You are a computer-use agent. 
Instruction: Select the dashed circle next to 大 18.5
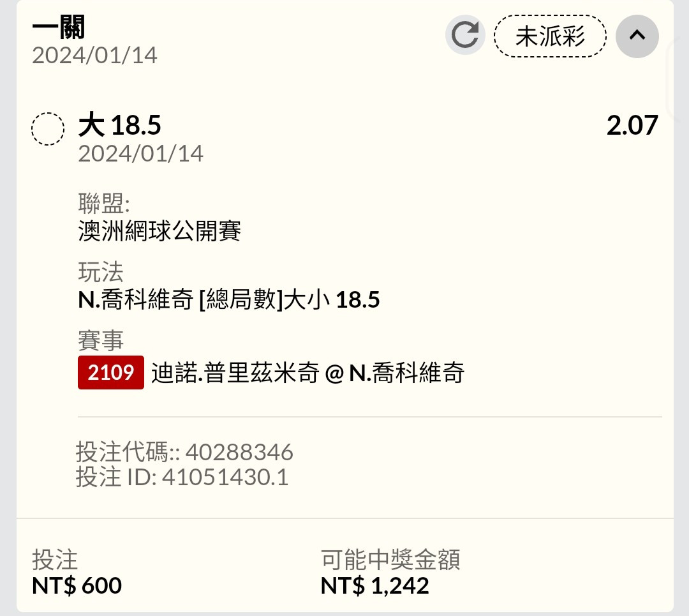point(48,129)
